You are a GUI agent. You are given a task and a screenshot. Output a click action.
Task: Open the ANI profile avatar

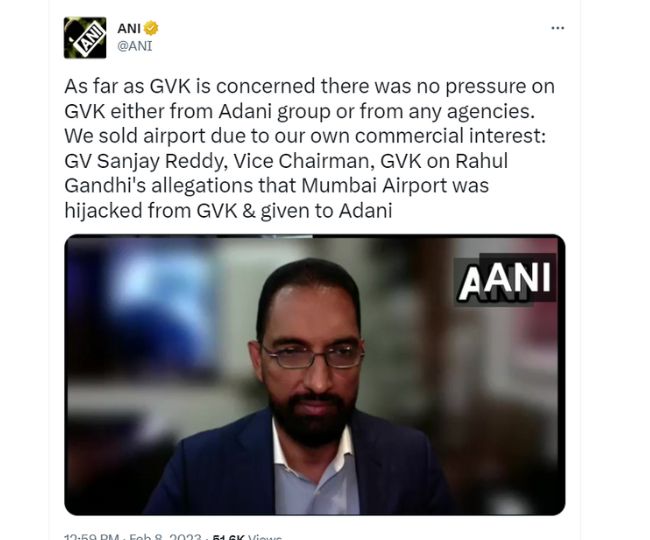tap(85, 38)
